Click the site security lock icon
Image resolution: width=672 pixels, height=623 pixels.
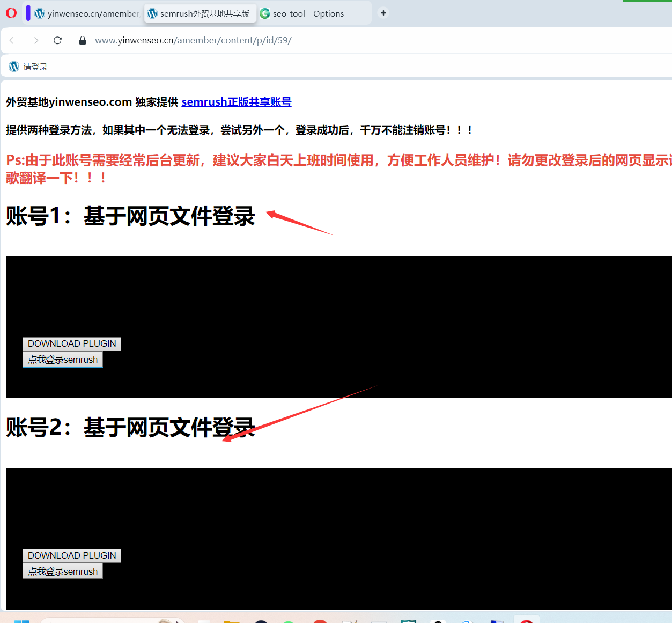point(82,40)
